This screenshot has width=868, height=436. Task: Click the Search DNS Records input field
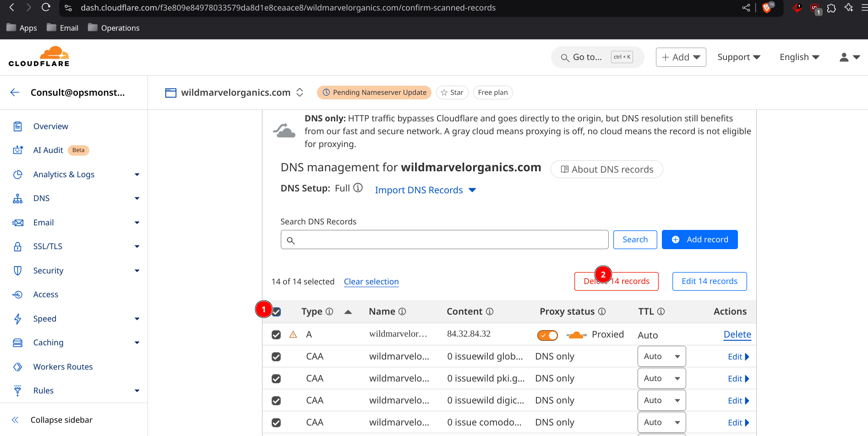click(444, 240)
